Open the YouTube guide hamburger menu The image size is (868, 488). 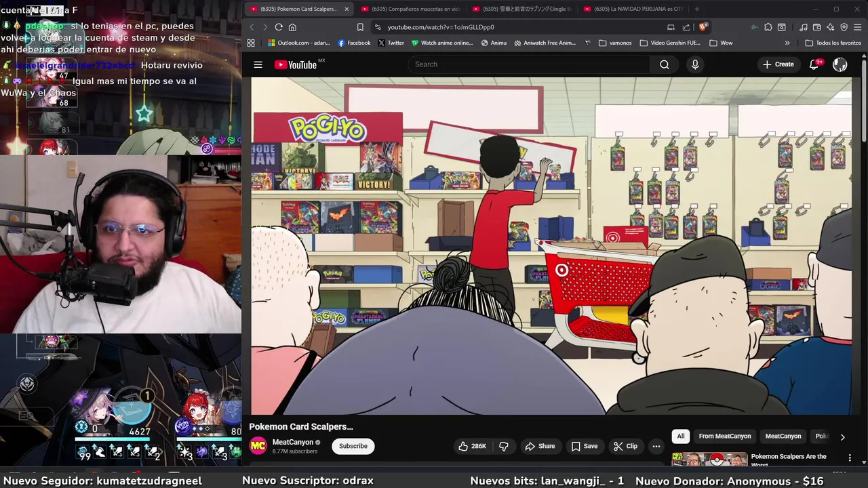pyautogui.click(x=258, y=64)
